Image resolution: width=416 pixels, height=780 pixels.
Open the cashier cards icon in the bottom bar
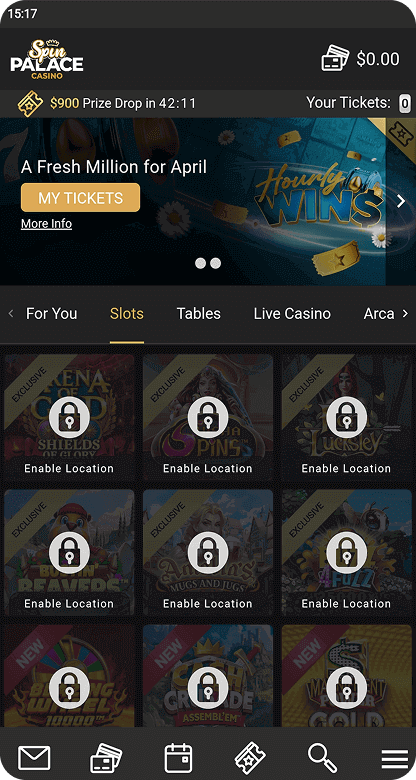[106, 758]
